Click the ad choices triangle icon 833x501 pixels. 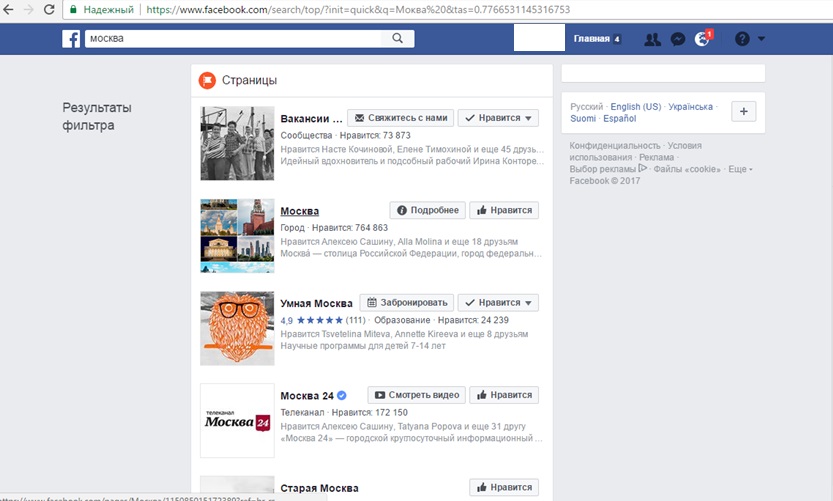[x=643, y=168]
